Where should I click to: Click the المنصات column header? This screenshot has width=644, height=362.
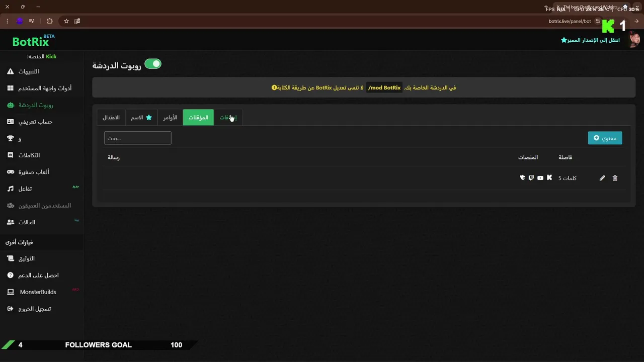tap(528, 157)
